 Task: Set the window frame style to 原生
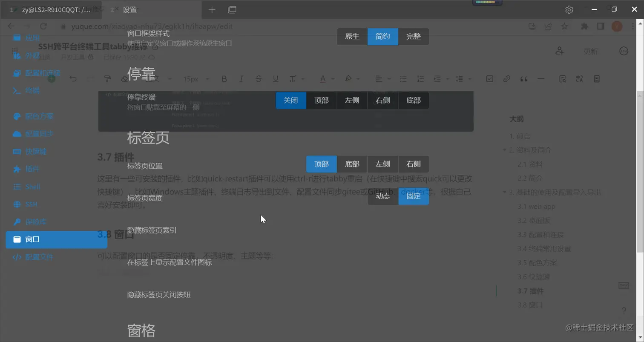[352, 37]
